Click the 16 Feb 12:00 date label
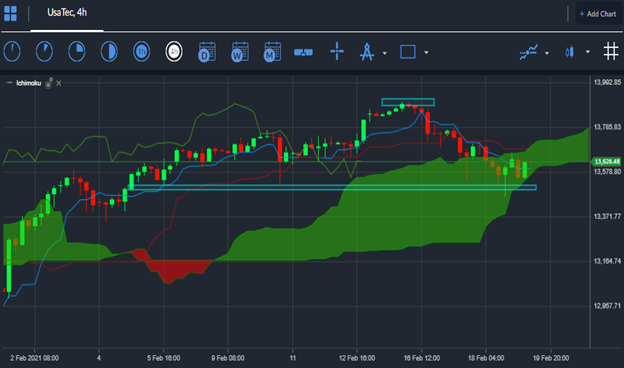The width and height of the screenshot is (624, 368). point(422,358)
